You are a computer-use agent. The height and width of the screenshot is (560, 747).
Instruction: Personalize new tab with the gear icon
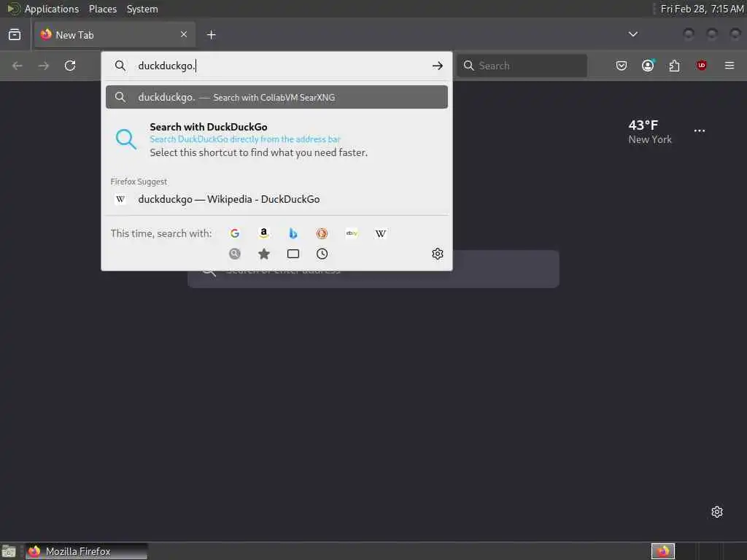point(717,512)
